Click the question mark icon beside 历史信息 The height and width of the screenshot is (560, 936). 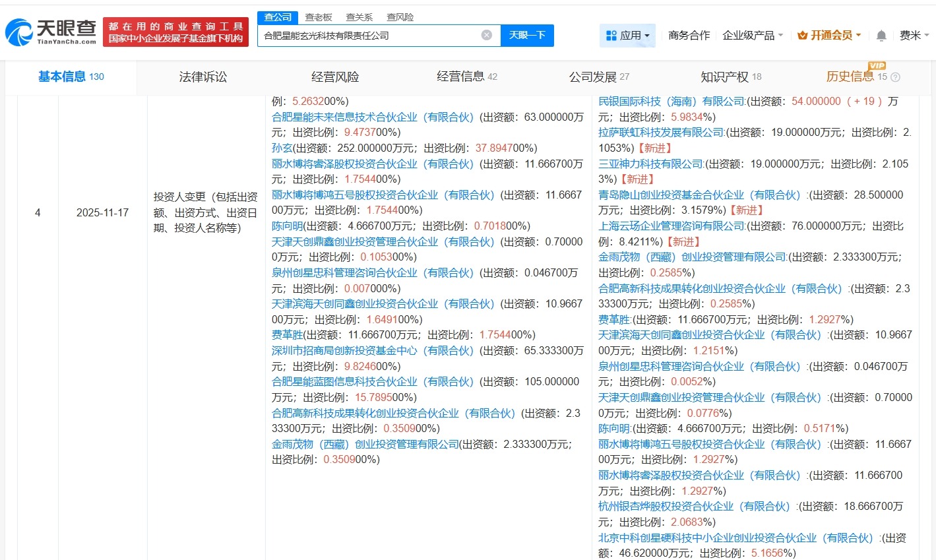(895, 77)
